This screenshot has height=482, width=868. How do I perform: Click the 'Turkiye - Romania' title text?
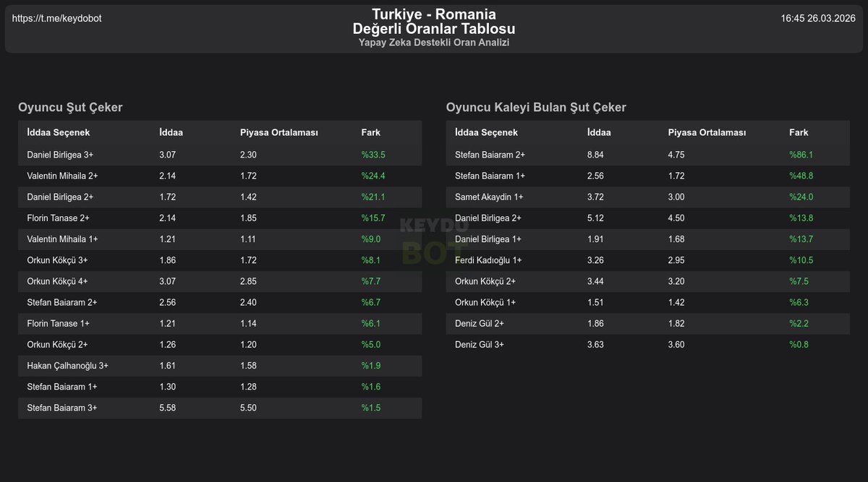[434, 14]
